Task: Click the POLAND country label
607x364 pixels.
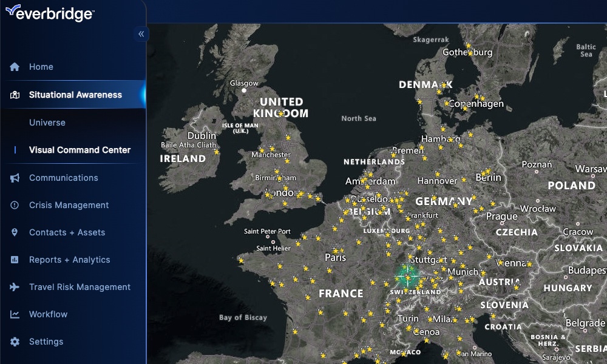Action: 572,186
